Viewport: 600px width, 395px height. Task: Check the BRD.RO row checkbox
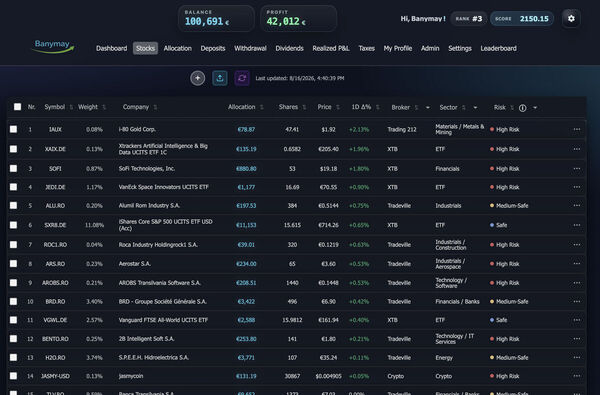13,301
